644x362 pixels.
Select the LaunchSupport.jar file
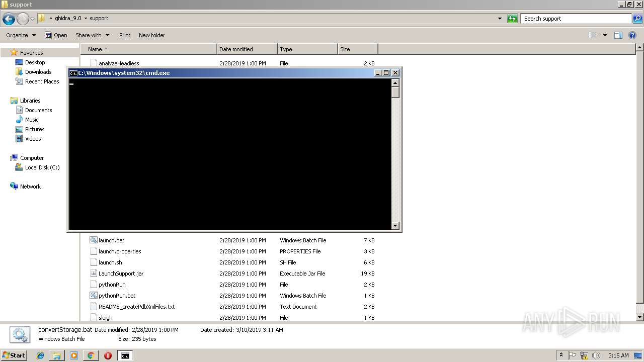pyautogui.click(x=121, y=274)
